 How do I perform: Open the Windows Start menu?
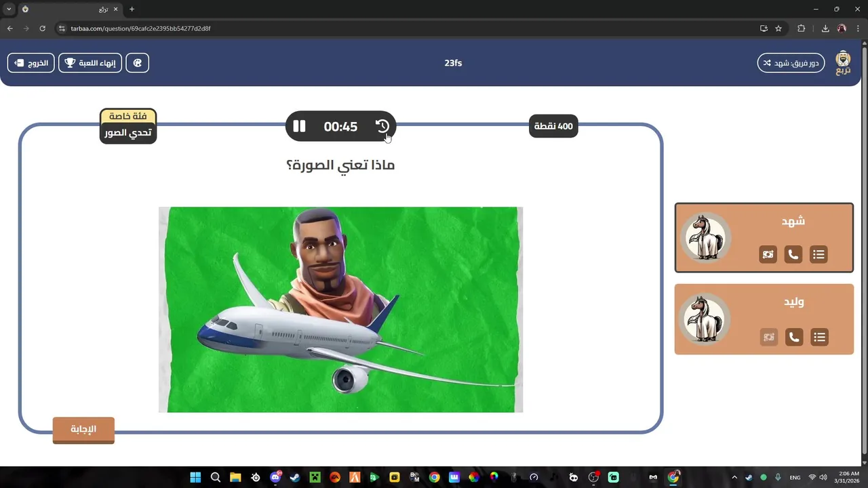pos(195,477)
